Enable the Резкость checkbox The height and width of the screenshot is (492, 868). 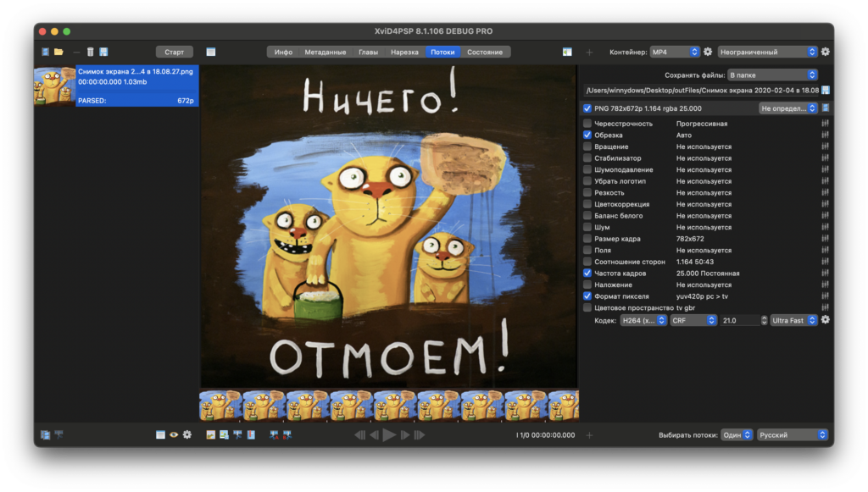587,193
